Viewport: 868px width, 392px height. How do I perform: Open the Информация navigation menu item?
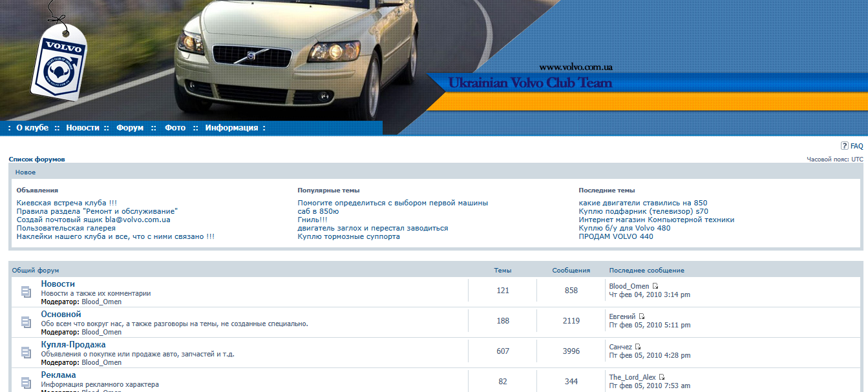point(231,128)
